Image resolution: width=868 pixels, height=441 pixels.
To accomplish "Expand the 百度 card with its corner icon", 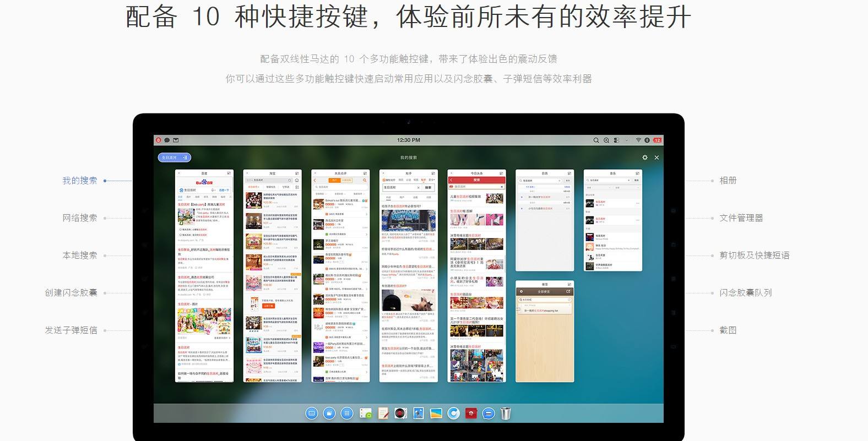I will (229, 173).
